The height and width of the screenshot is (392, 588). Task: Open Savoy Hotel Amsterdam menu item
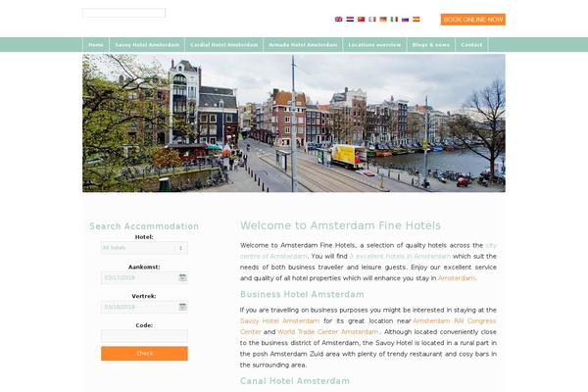[147, 45]
